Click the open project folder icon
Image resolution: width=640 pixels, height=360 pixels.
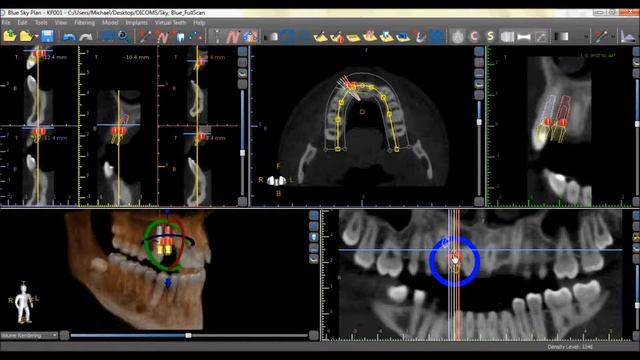coord(26,36)
